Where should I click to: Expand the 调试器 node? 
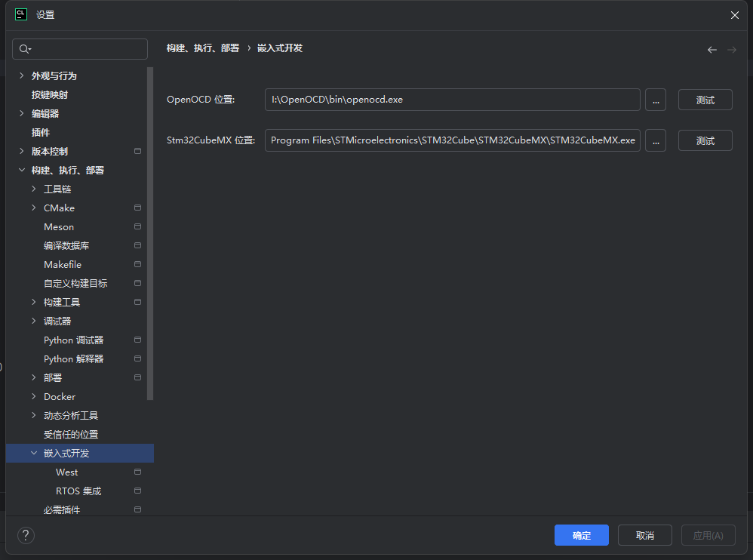[x=34, y=321]
